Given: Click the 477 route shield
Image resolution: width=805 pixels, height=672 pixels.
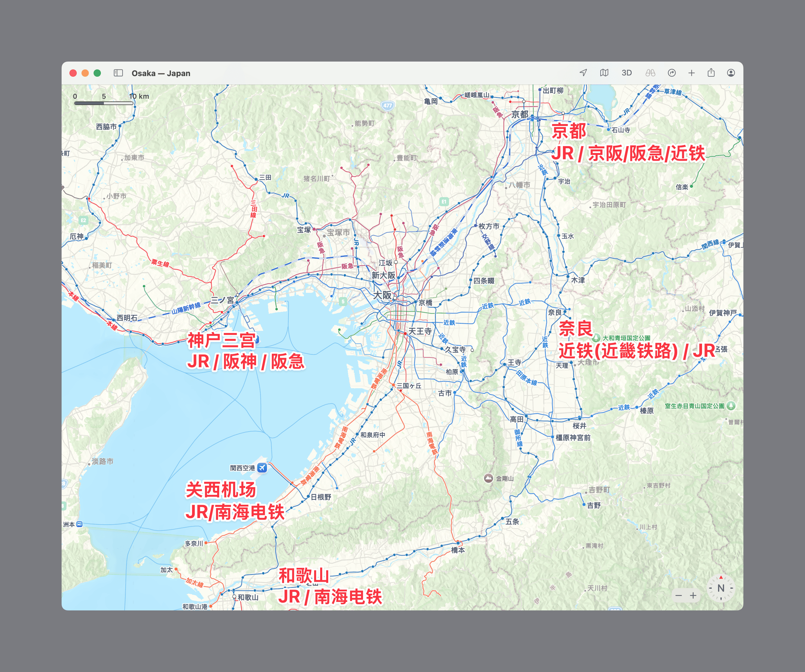Looking at the screenshot, I should (x=387, y=105).
